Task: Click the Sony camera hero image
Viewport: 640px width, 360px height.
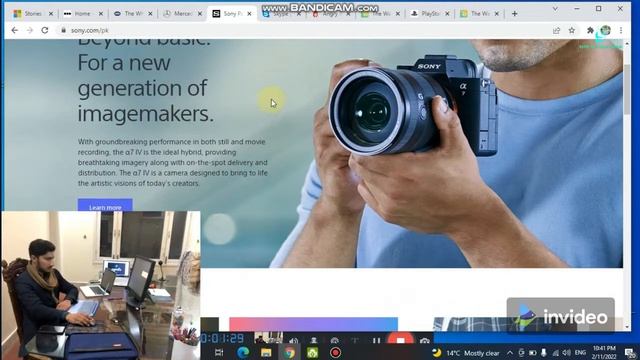Action: coord(412,110)
